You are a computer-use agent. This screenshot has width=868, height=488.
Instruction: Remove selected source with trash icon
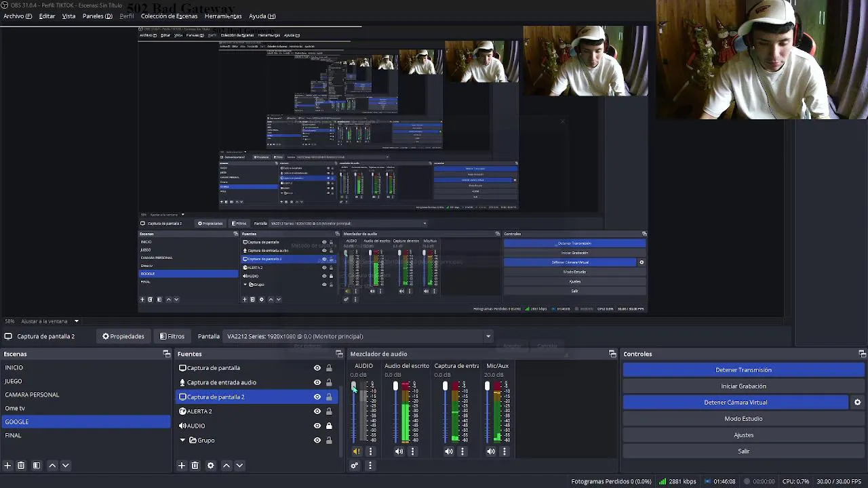click(195, 466)
